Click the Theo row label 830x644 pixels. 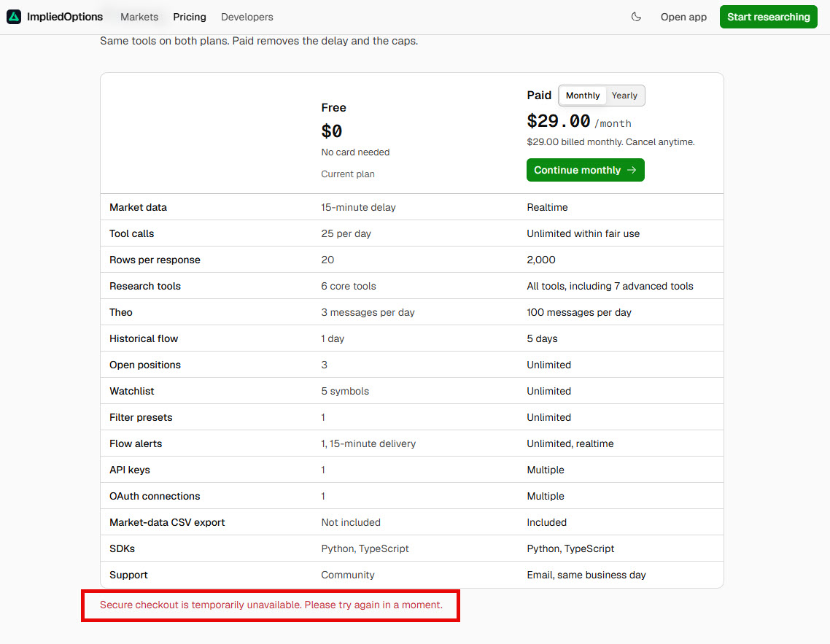120,312
